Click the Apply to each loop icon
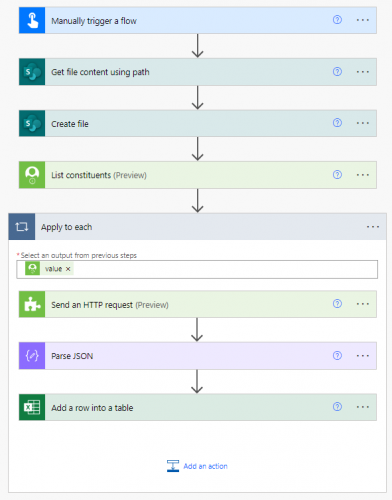 coord(22,227)
